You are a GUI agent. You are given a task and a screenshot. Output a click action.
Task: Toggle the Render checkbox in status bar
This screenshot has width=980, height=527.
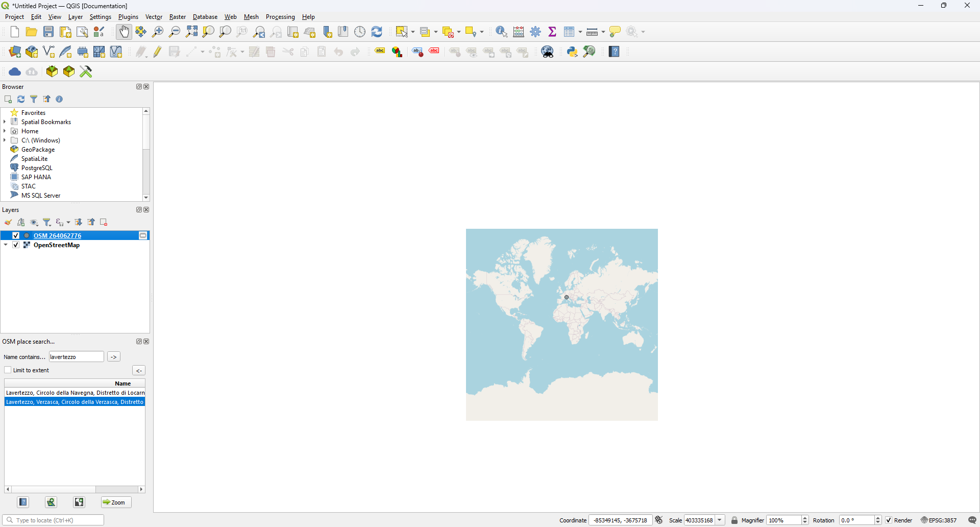889,520
